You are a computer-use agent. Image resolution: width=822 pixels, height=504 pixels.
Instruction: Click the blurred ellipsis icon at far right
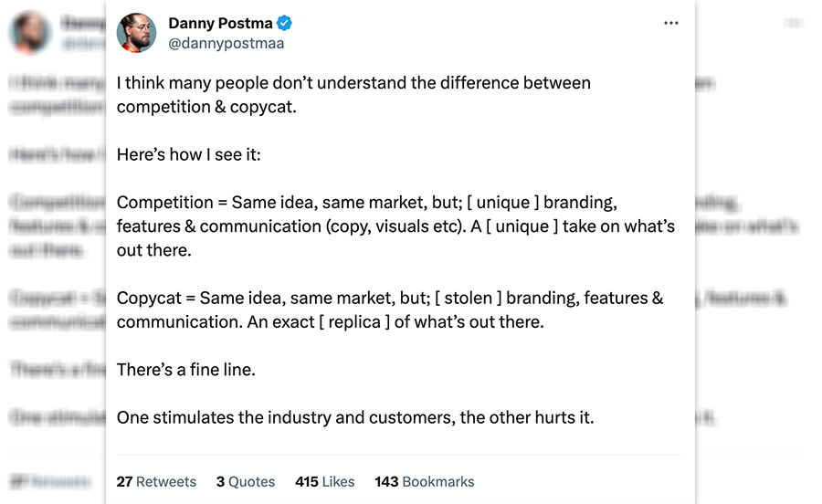click(794, 23)
